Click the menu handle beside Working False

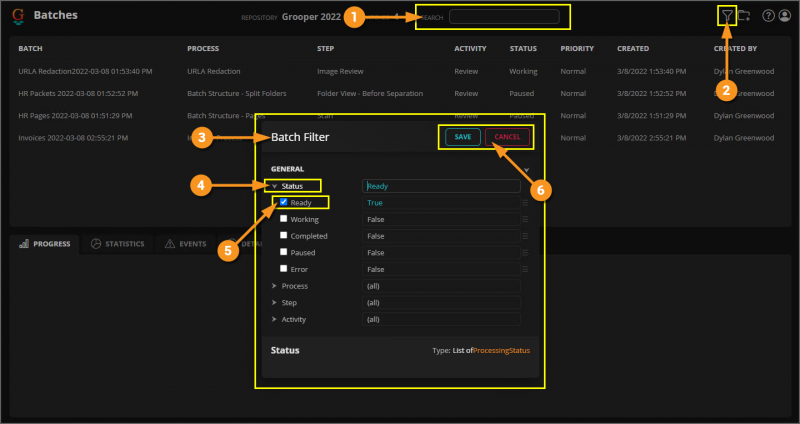525,219
